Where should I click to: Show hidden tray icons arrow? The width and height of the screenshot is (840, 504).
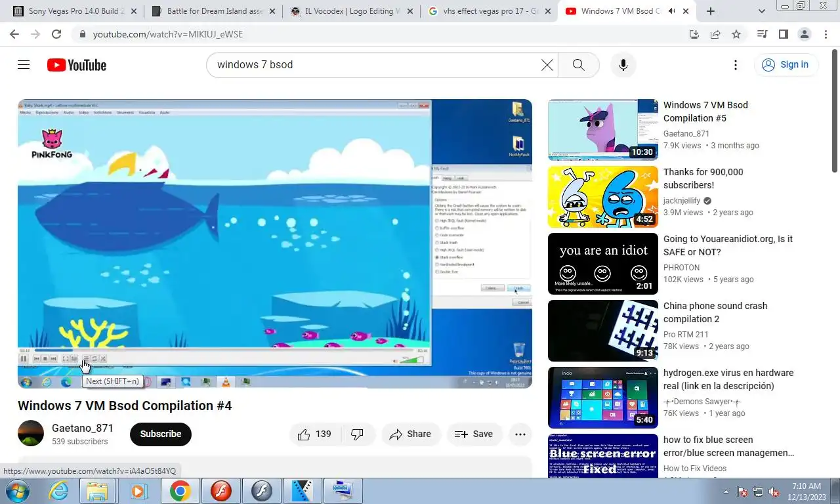pyautogui.click(x=726, y=491)
